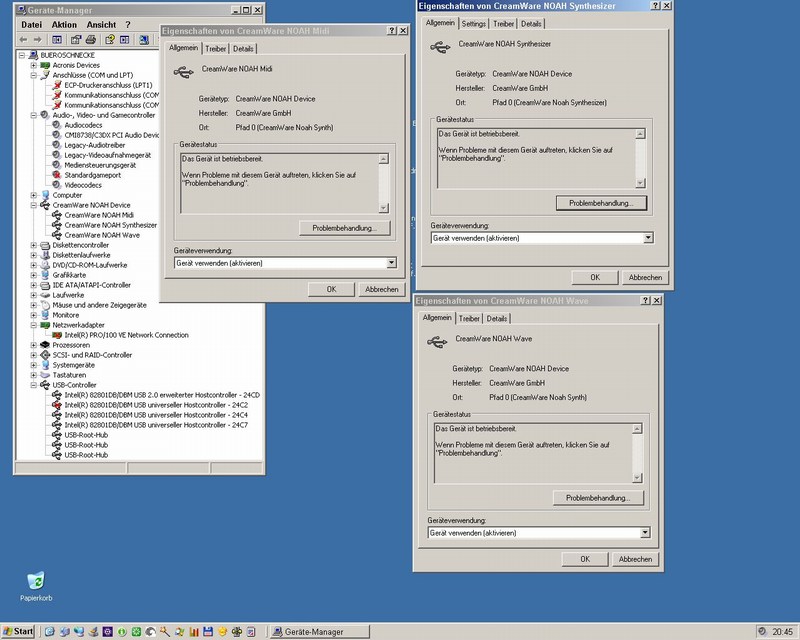Select CreamWare NOAH Wave in device tree
The width and height of the screenshot is (800, 640).
tap(102, 235)
